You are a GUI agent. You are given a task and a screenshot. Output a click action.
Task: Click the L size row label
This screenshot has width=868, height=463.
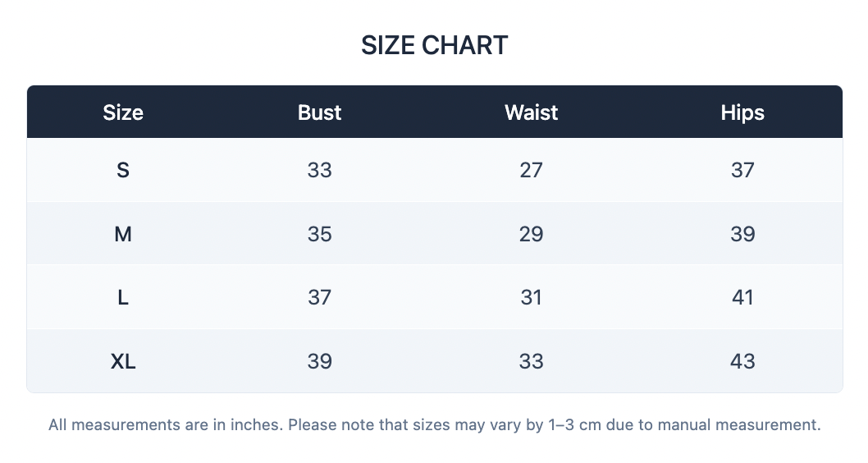tap(123, 297)
